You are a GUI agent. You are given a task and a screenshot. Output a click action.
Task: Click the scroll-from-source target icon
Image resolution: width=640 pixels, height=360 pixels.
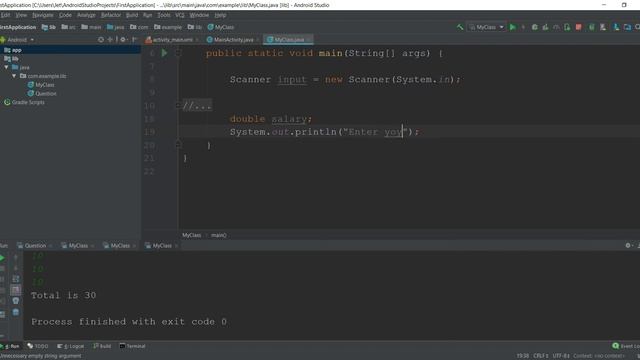(101, 40)
